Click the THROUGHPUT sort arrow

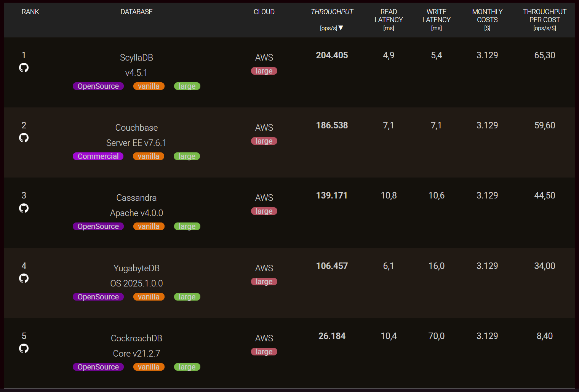tap(341, 27)
